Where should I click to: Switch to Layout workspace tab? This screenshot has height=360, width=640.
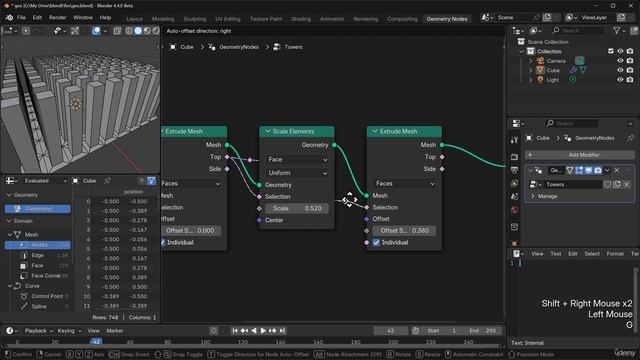click(x=135, y=19)
